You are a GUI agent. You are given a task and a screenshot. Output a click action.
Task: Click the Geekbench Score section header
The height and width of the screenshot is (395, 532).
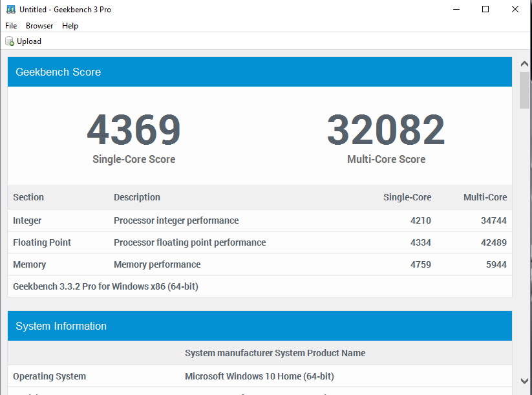(x=260, y=72)
